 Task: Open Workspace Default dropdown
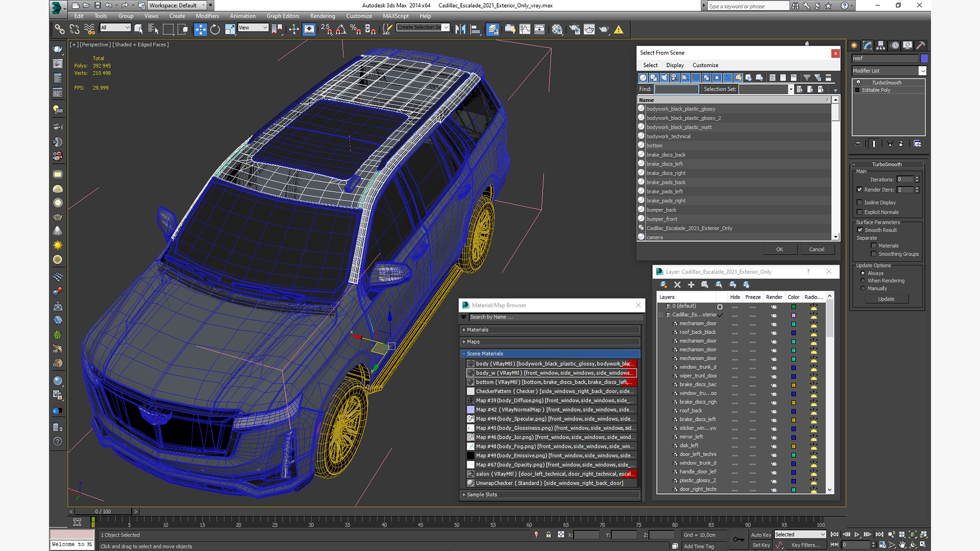pyautogui.click(x=177, y=5)
